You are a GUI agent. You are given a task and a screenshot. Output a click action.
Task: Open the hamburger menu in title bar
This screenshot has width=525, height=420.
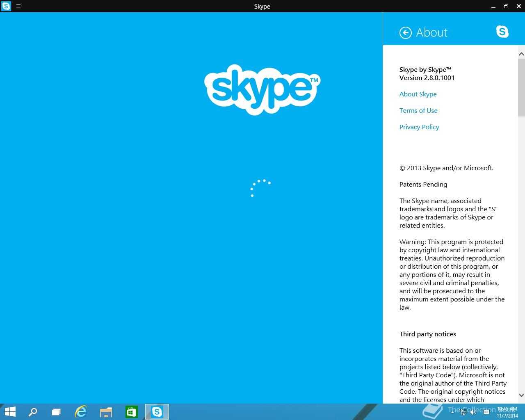tap(18, 6)
